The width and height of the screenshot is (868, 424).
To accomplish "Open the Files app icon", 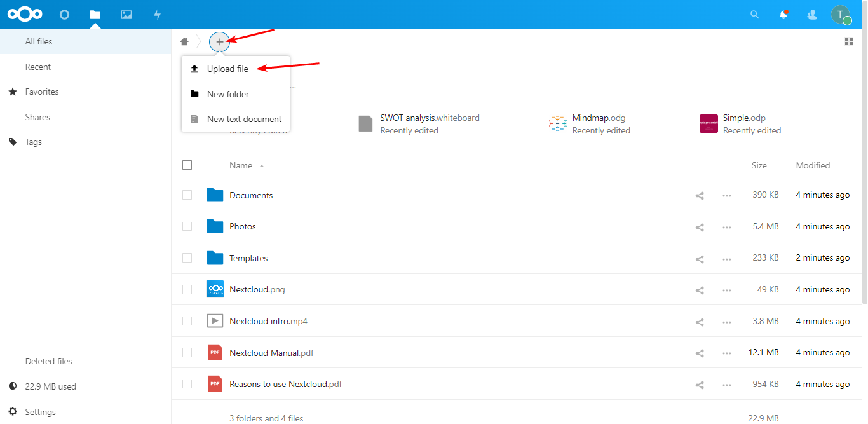I will pos(95,14).
